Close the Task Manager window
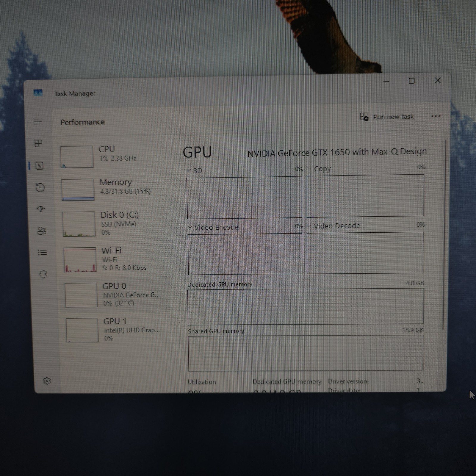476x476 pixels. pos(438,81)
